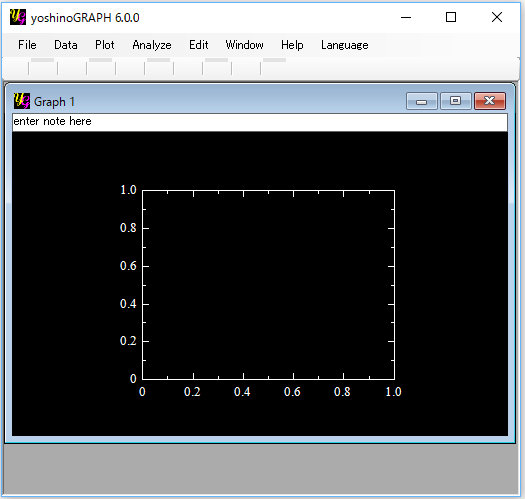
Task: Open the Data menu
Action: 66,45
